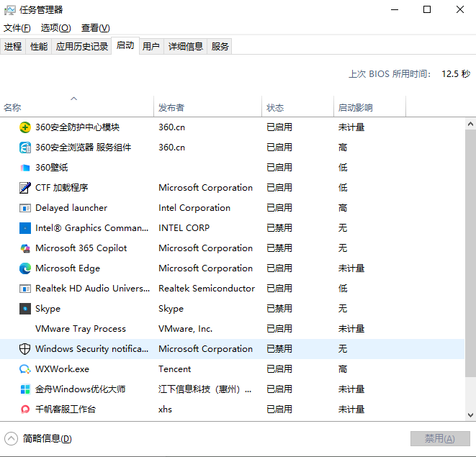Click 已启用 status in 千帆客服工作台 row
Image resolution: width=476 pixels, height=457 pixels.
click(x=279, y=410)
